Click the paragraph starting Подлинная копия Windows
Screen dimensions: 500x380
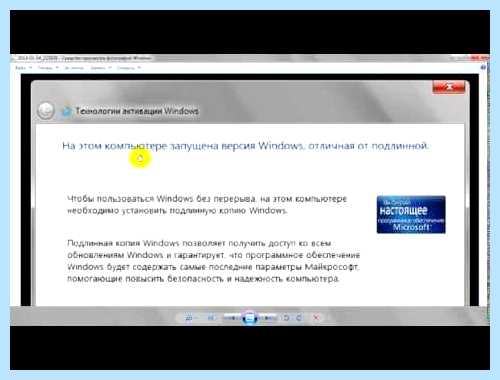pyautogui.click(x=213, y=261)
